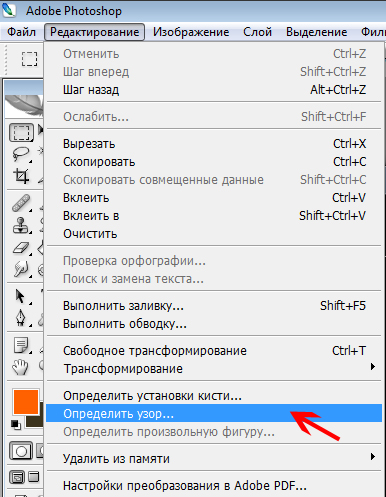Reset default foreground and background colors
386x497 pixels.
click(x=16, y=425)
